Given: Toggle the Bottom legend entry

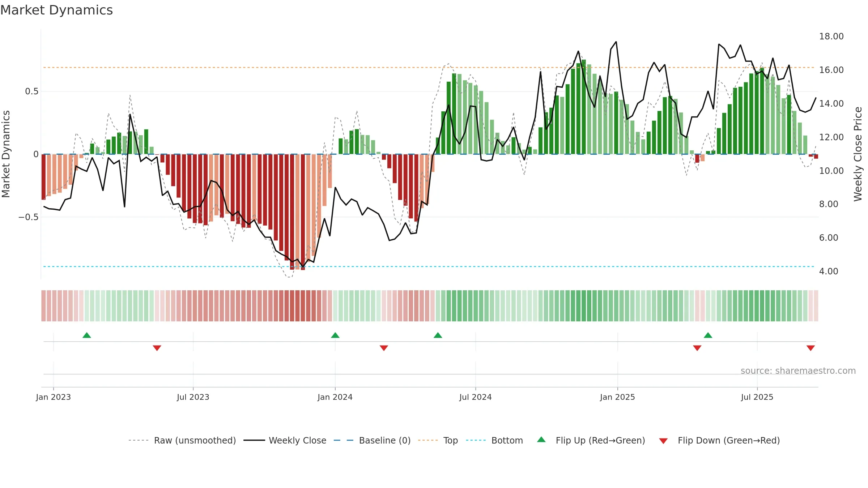Looking at the screenshot, I should pos(494,440).
